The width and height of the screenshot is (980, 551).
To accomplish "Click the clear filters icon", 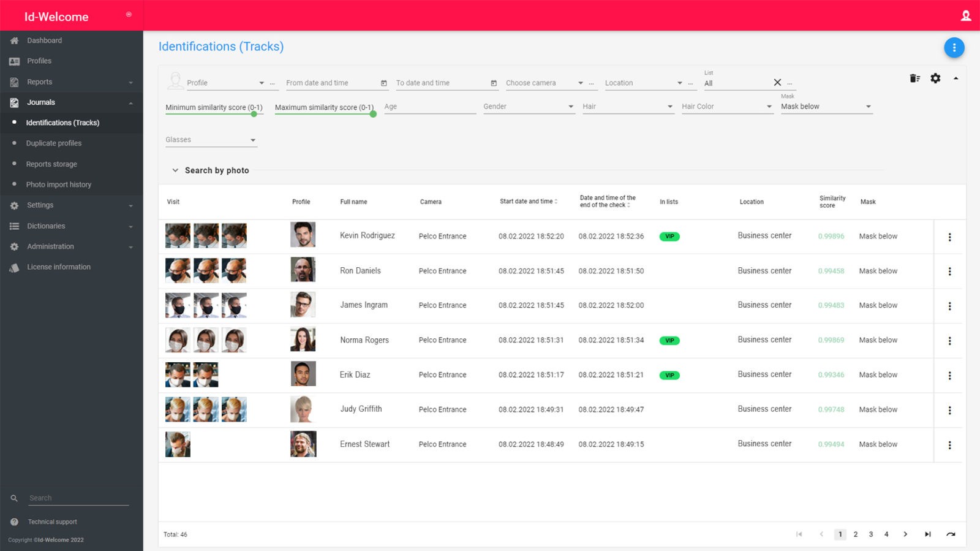I will click(x=914, y=78).
